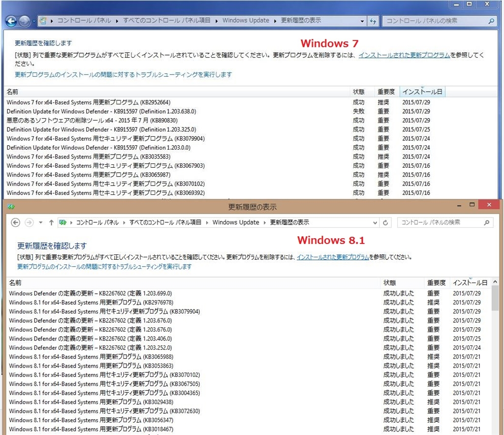Viewport: 504px width, 435px height.
Task: Select Windows Update breadcrumb in Windows 8.1 window
Action: (x=236, y=222)
